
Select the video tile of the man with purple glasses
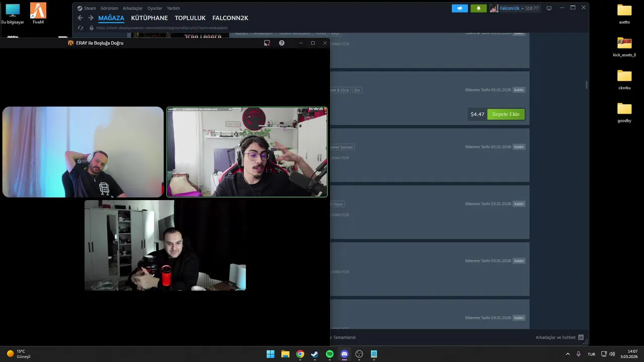(247, 152)
